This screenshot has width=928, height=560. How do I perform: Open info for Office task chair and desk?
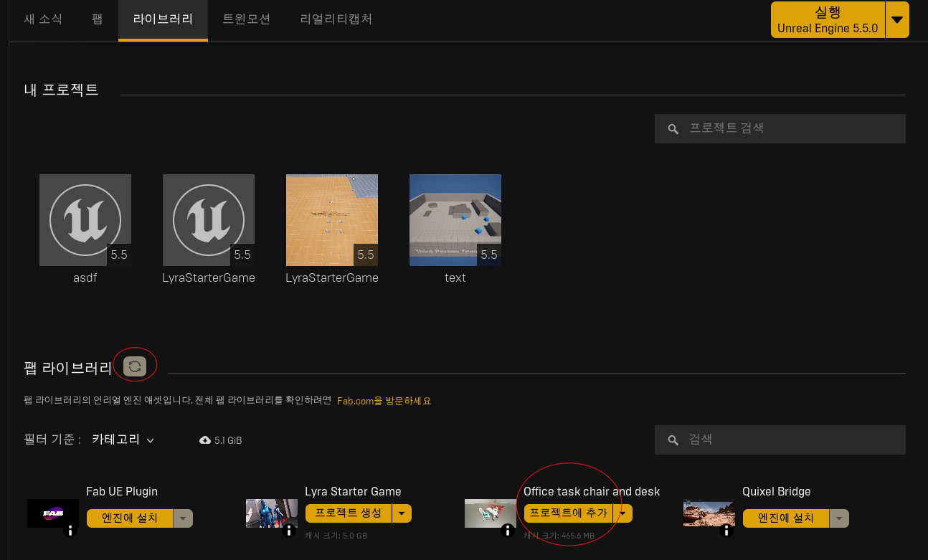point(508,531)
